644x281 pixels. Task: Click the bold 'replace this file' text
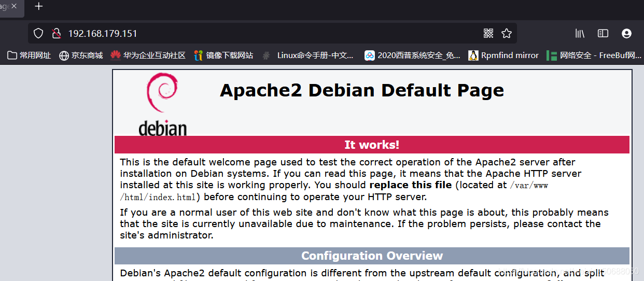point(411,185)
